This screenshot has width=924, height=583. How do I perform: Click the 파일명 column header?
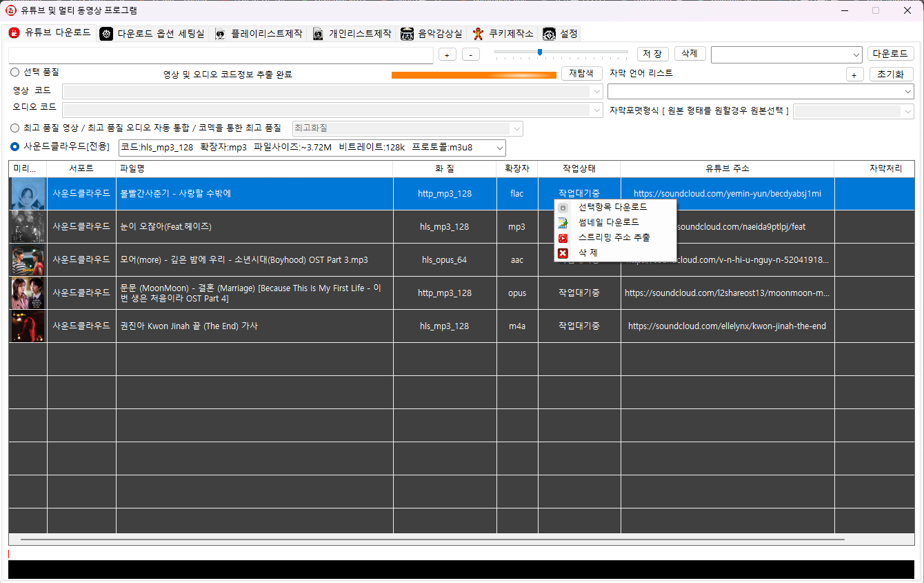tap(254, 169)
